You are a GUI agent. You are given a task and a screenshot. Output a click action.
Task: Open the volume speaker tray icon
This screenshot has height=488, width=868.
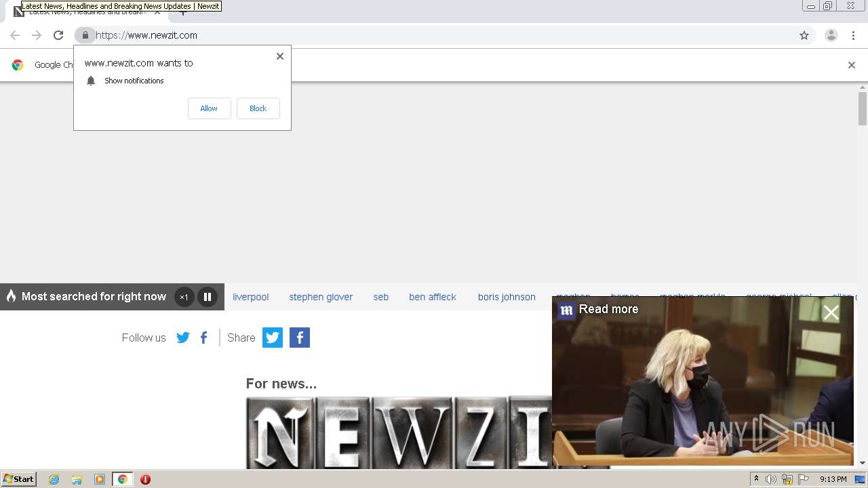(x=771, y=479)
